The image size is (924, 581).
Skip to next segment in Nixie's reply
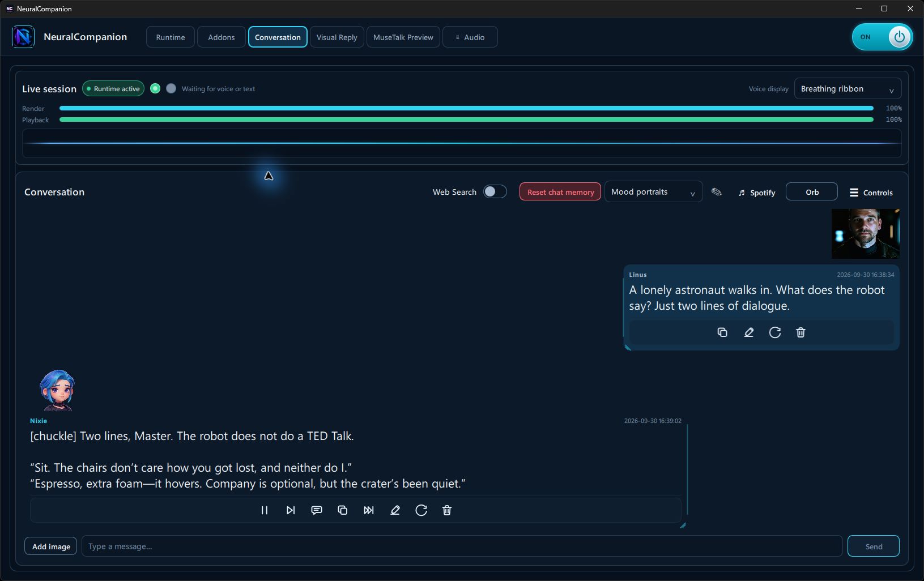coord(291,510)
